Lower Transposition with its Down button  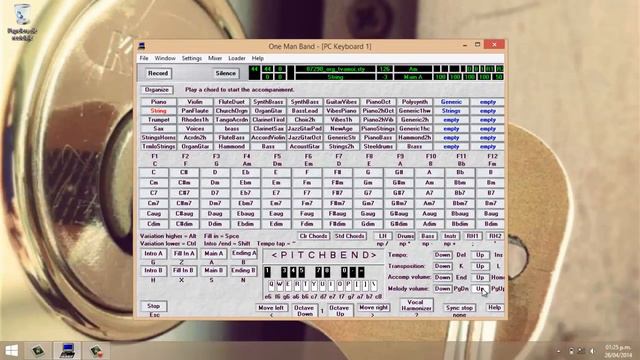(442, 266)
